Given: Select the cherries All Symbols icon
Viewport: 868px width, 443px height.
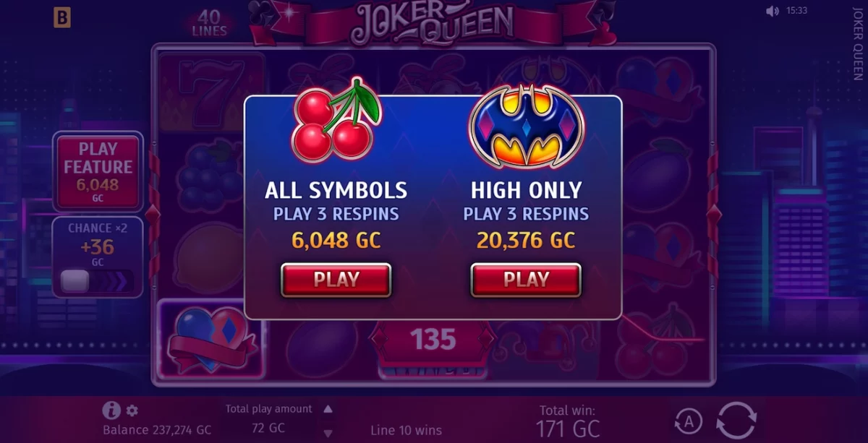Looking at the screenshot, I should pyautogui.click(x=336, y=121).
